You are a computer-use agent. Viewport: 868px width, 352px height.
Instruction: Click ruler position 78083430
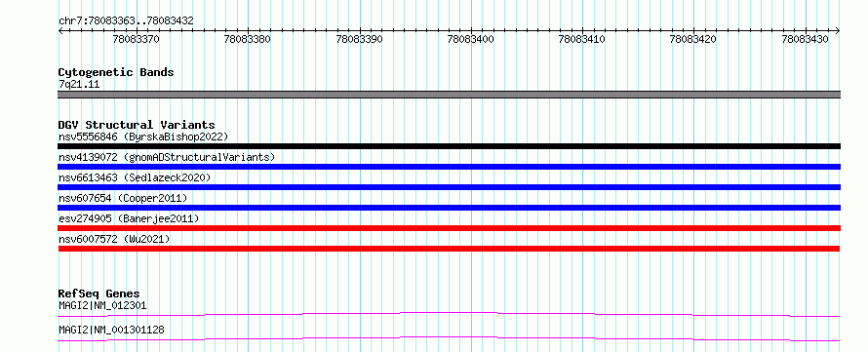805,39
